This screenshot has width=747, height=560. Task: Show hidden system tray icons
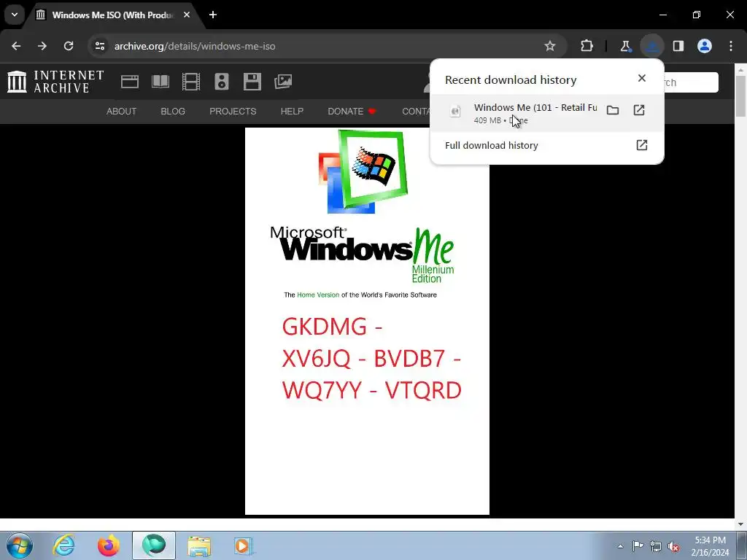tap(620, 546)
